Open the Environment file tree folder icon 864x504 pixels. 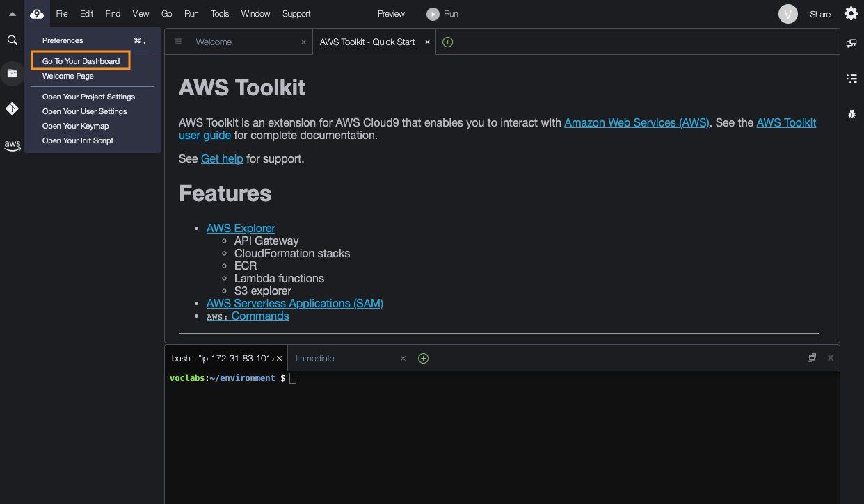click(x=12, y=73)
